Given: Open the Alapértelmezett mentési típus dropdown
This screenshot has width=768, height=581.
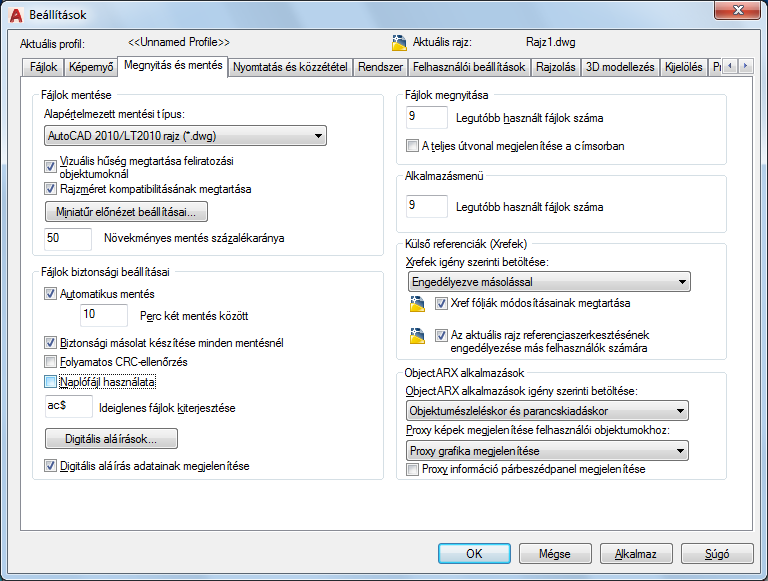Looking at the screenshot, I should click(x=185, y=136).
